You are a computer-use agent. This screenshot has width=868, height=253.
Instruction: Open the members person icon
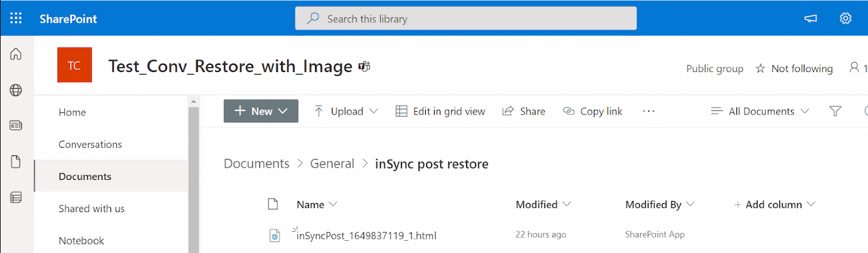tap(855, 67)
